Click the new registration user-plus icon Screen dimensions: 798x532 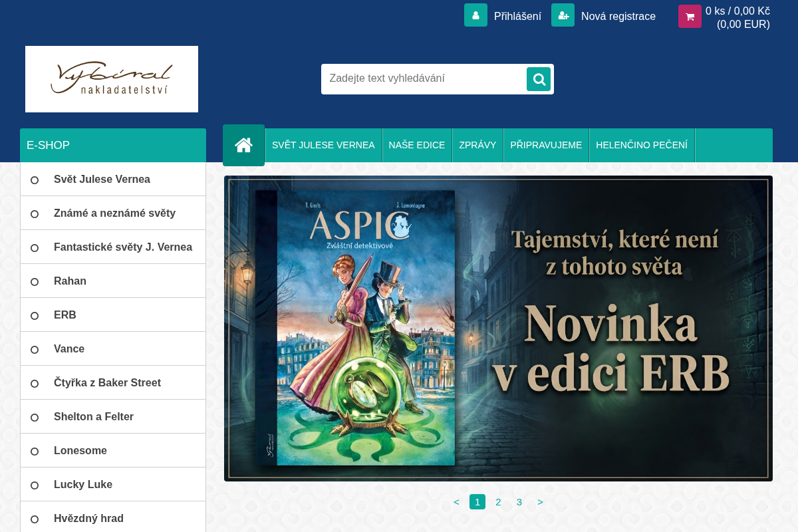coord(563,15)
